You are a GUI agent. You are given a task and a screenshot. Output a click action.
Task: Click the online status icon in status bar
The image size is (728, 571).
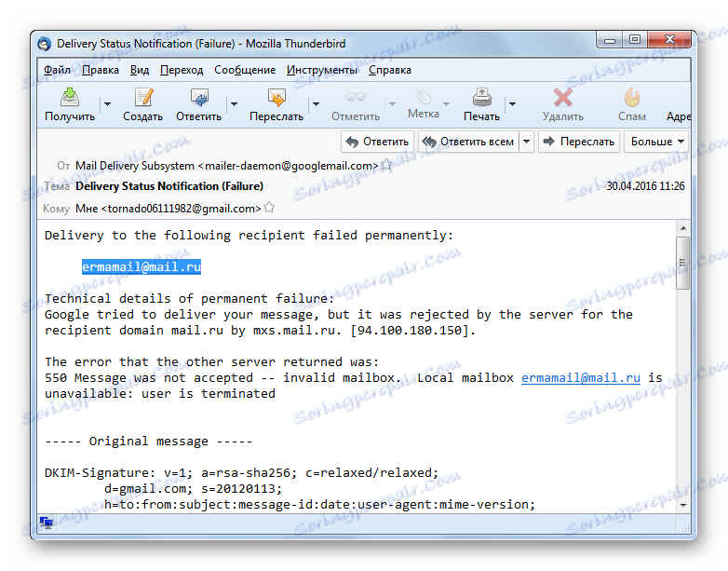pyautogui.click(x=46, y=523)
